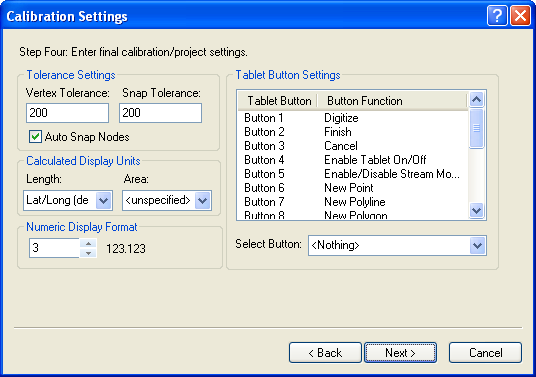Select Button 5 Enable/Disable Stream Mode row
This screenshot has width=536, height=377.
point(353,174)
